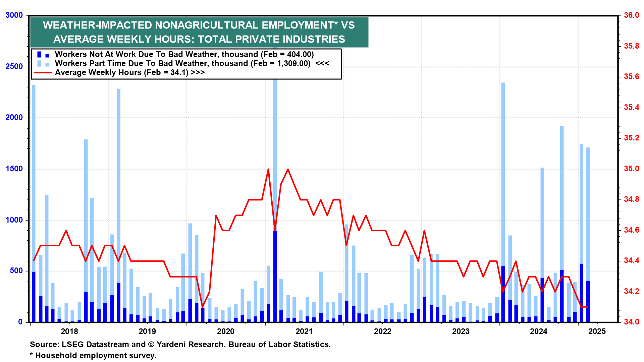Click the 35.0 right axis label

click(x=631, y=169)
